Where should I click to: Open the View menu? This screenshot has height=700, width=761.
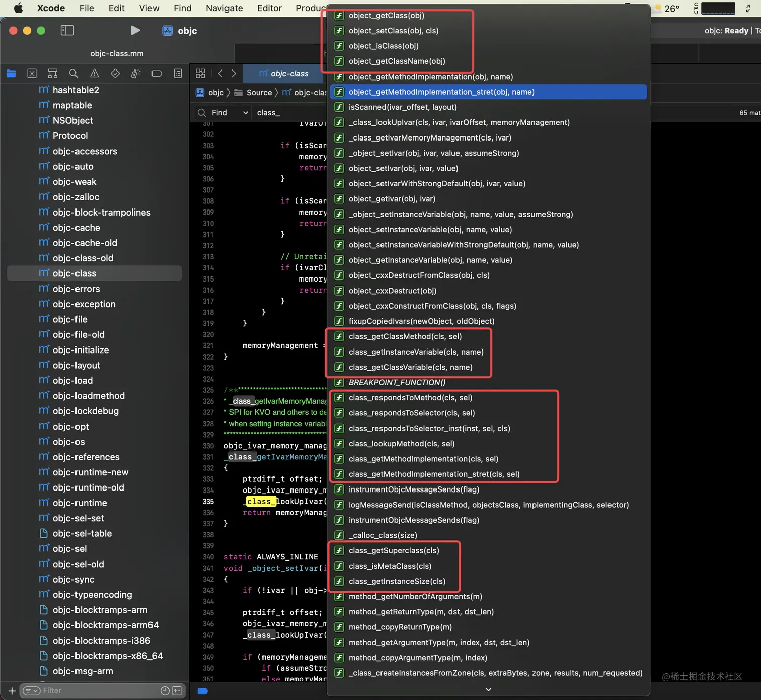[x=149, y=8]
